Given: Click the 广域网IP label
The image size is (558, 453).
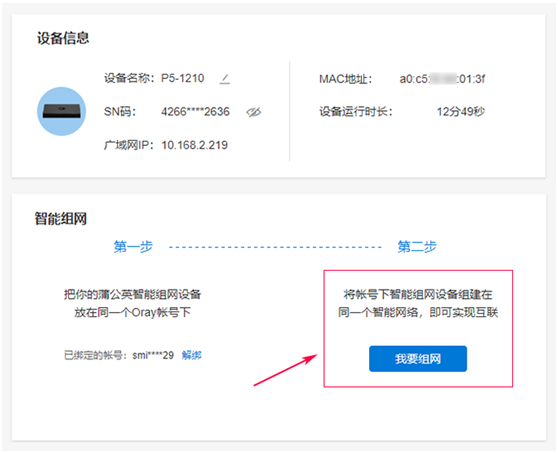Looking at the screenshot, I should point(129,145).
